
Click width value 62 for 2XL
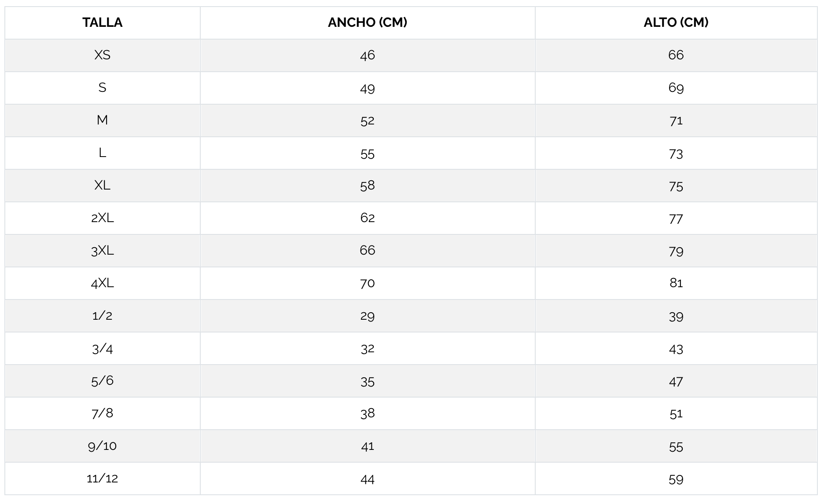(x=368, y=218)
